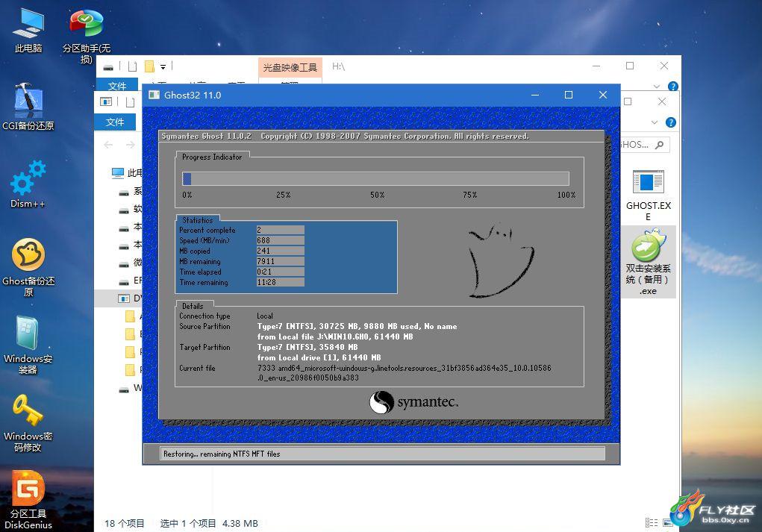Click the search magnifier icon in Explorer
This screenshot has height=532, width=762.
[659, 145]
